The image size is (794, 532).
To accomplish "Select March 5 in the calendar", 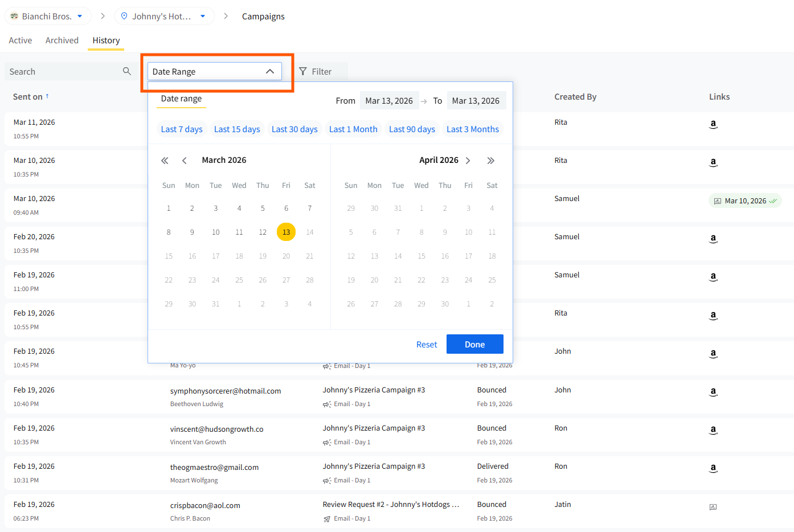I will pos(263,208).
